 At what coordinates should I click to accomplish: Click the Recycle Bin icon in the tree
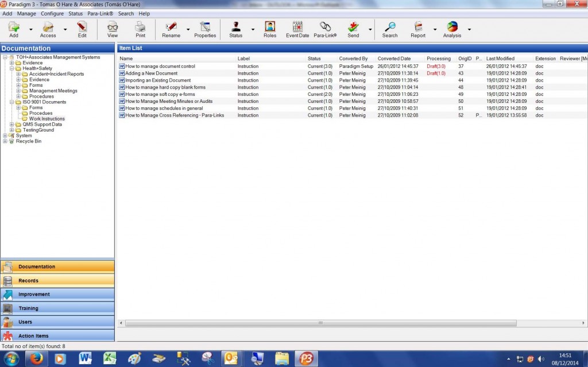point(11,141)
